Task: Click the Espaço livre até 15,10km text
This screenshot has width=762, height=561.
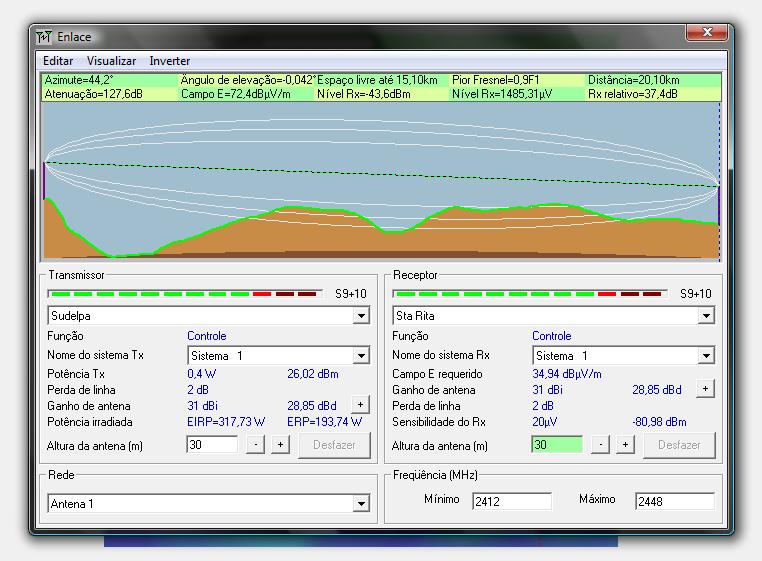Action: pyautogui.click(x=377, y=80)
